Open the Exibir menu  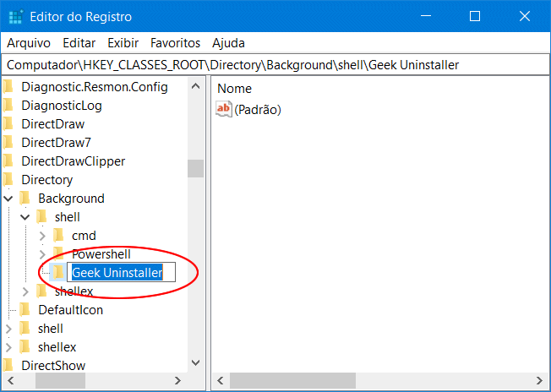pos(123,42)
